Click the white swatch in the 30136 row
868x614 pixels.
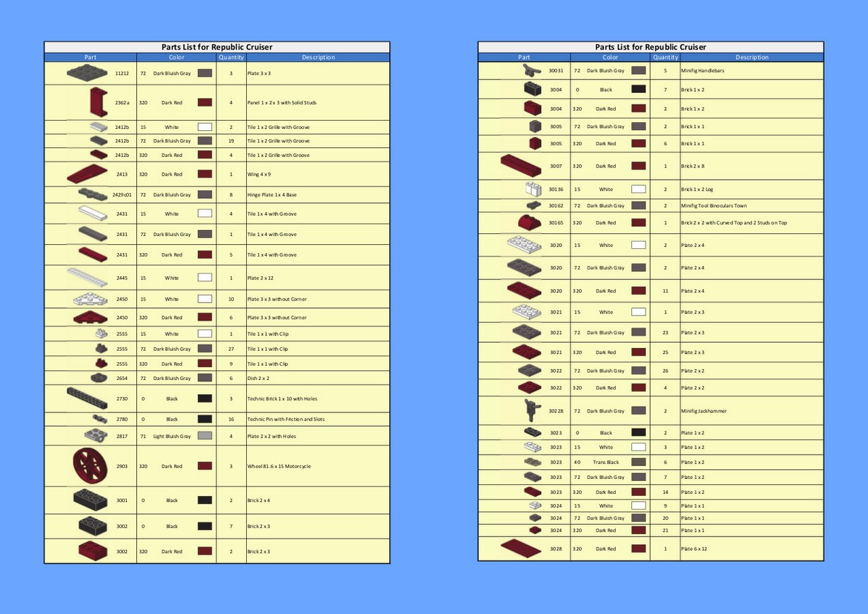(x=639, y=189)
